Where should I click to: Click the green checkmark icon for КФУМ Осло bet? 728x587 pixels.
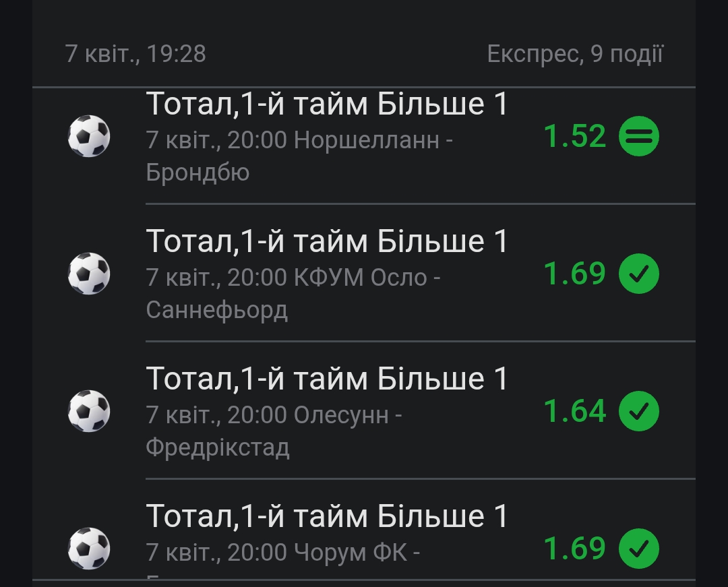tap(638, 274)
